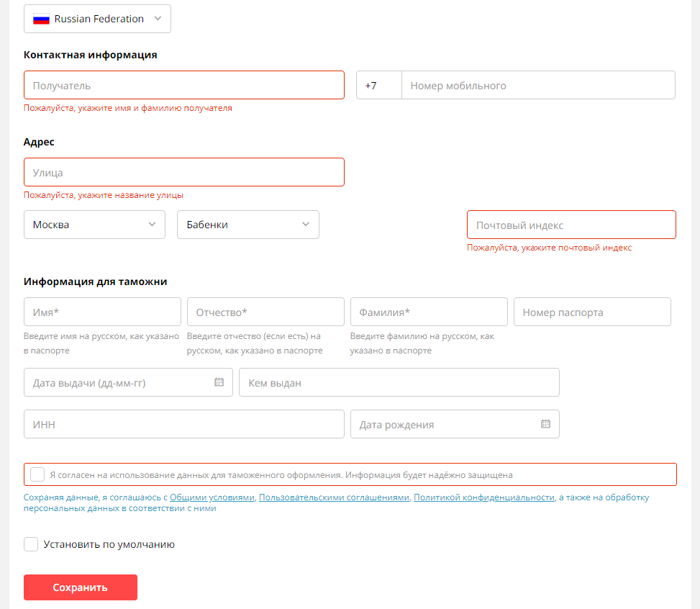Check the customs data consent checkbox
Screen dimensions: 700x609
pos(37,474)
